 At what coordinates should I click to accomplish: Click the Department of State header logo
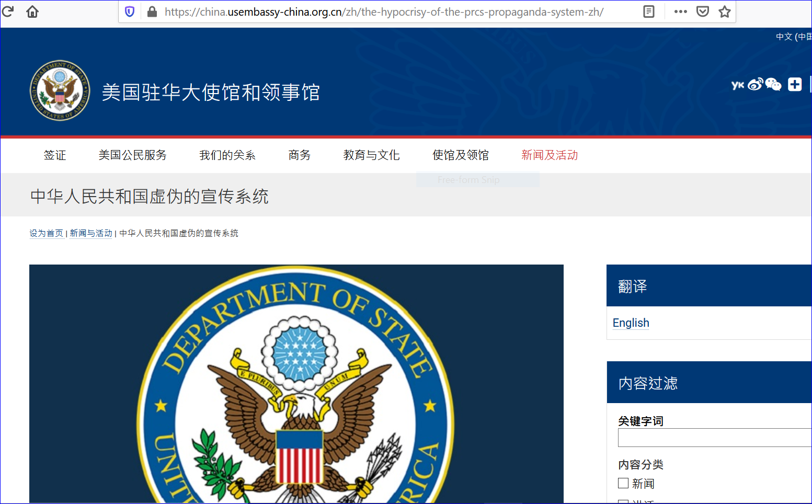click(x=60, y=90)
